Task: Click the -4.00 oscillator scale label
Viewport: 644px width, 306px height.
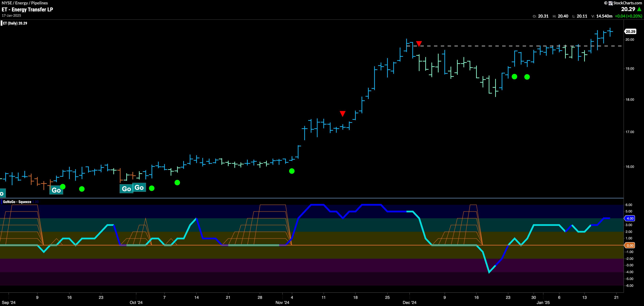Action: tap(629, 272)
